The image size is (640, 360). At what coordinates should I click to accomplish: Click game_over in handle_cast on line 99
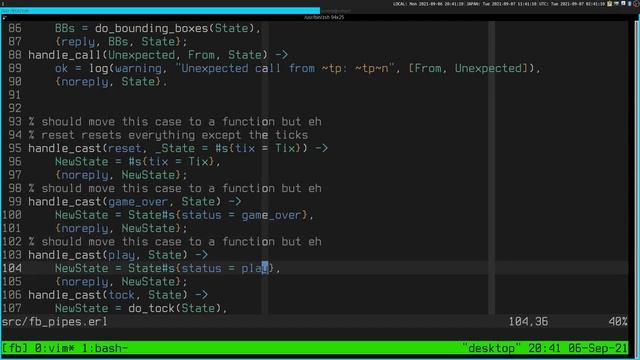click(x=138, y=202)
